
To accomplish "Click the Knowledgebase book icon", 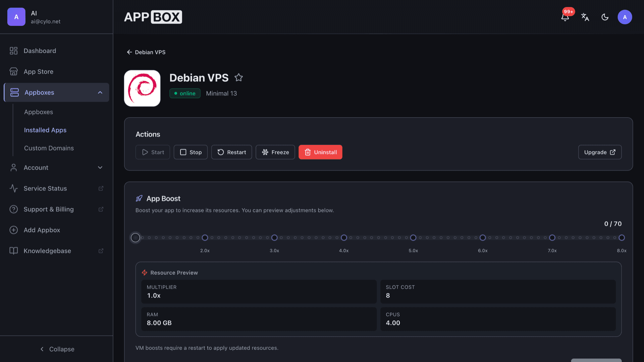I will pos(13,251).
